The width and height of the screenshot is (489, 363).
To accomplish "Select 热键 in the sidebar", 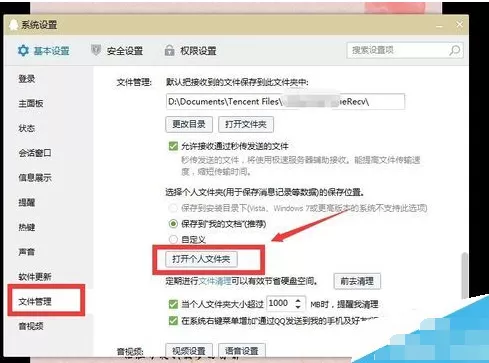I will 27,227.
